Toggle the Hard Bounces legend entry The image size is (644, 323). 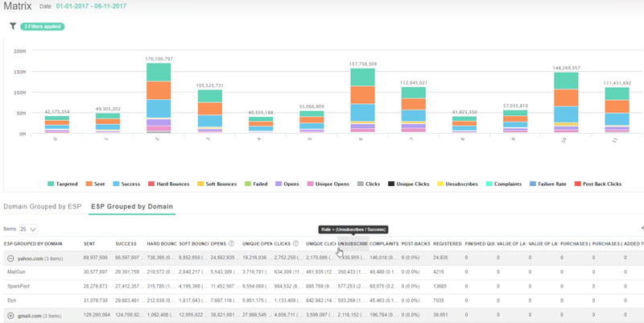(x=168, y=184)
